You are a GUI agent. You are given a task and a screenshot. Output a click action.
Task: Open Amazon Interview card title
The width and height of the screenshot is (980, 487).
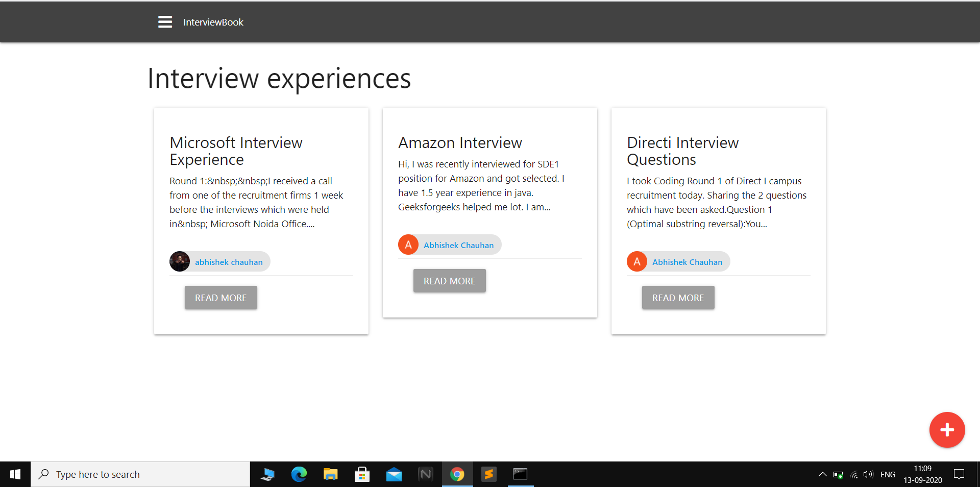(460, 143)
